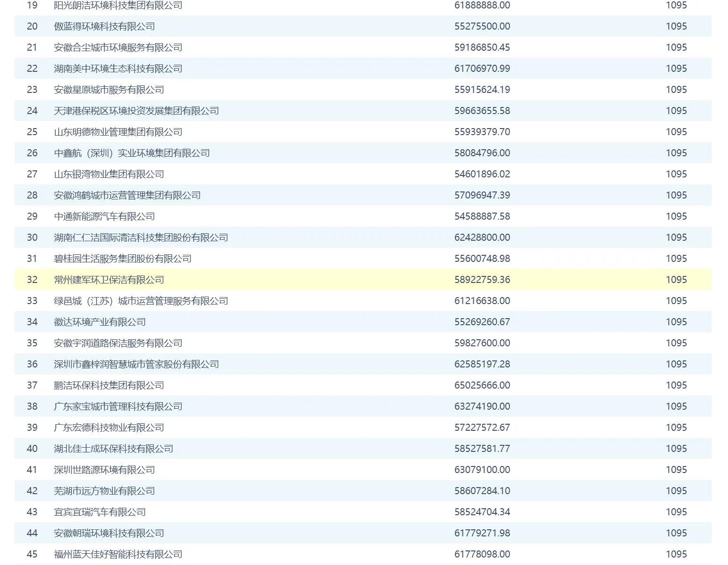728x565 pixels.
Task: Select amount 55915624.19
Action: (x=482, y=90)
